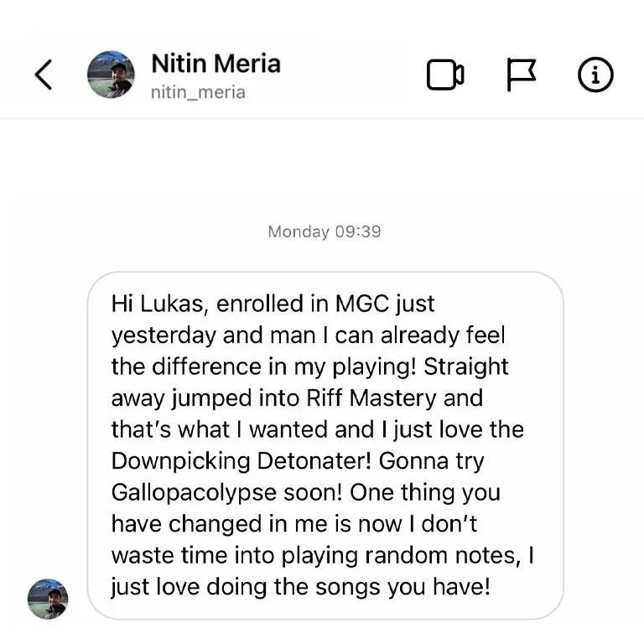Open the profile from "Nitin Meria" name

[x=216, y=64]
